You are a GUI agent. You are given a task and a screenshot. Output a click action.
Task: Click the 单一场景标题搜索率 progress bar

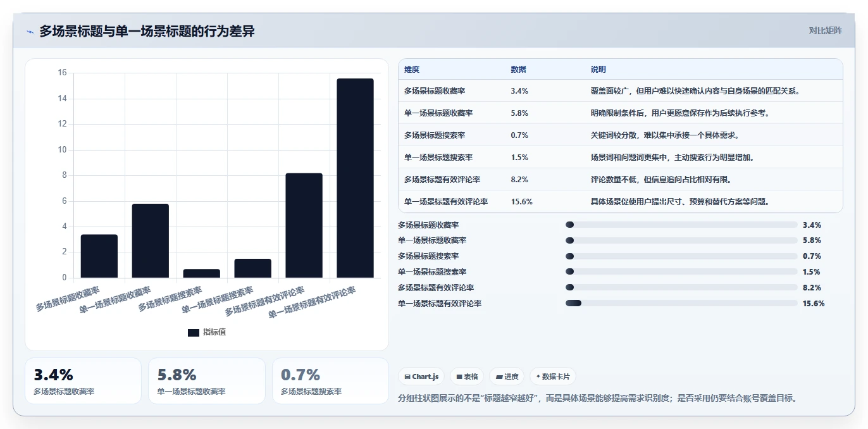(x=681, y=271)
